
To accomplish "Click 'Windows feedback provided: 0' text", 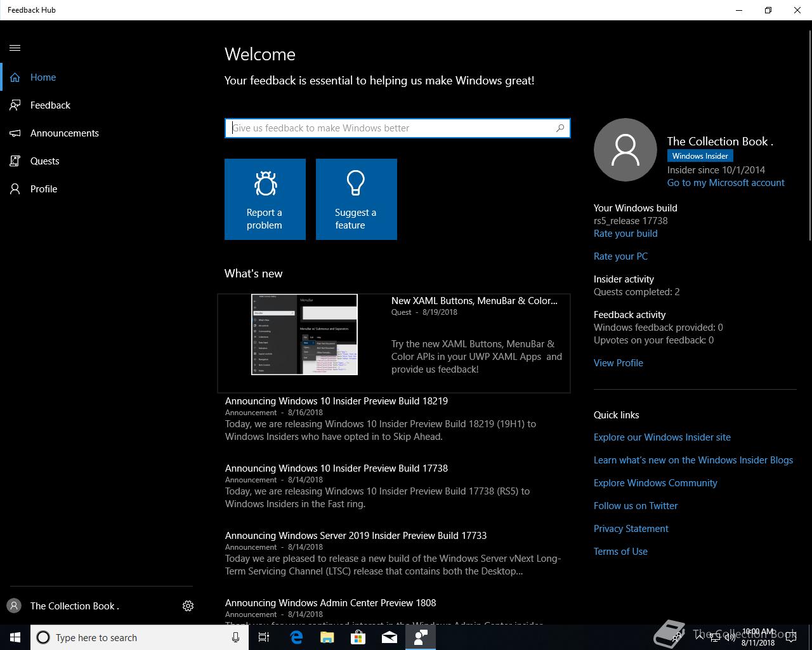I will (x=658, y=328).
